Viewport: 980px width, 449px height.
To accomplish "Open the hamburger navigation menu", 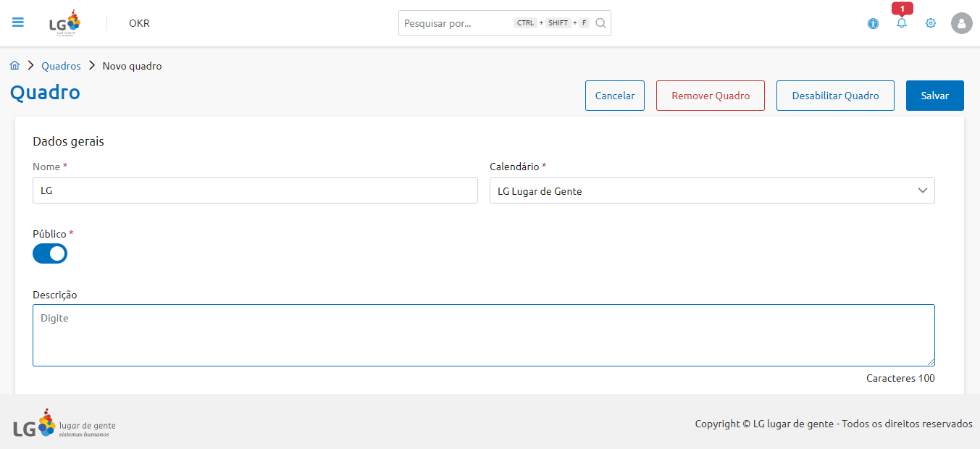I will pyautogui.click(x=18, y=22).
